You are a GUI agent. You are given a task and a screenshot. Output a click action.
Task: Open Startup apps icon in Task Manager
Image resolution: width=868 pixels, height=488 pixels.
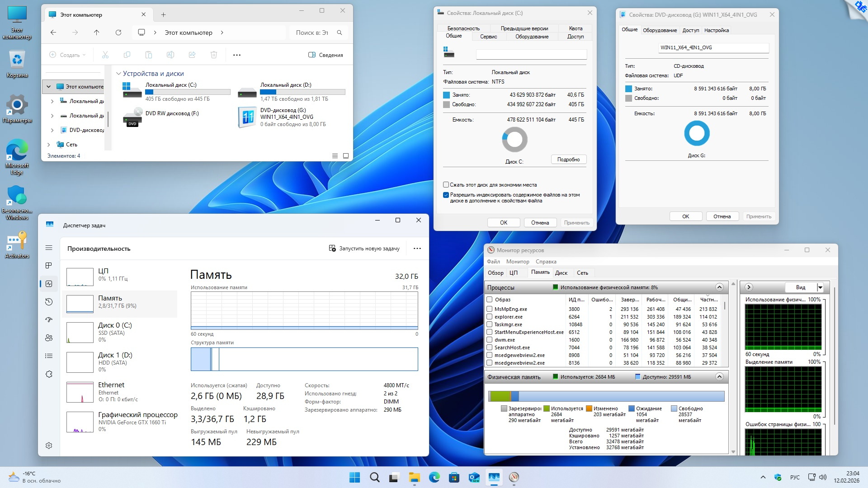49,320
